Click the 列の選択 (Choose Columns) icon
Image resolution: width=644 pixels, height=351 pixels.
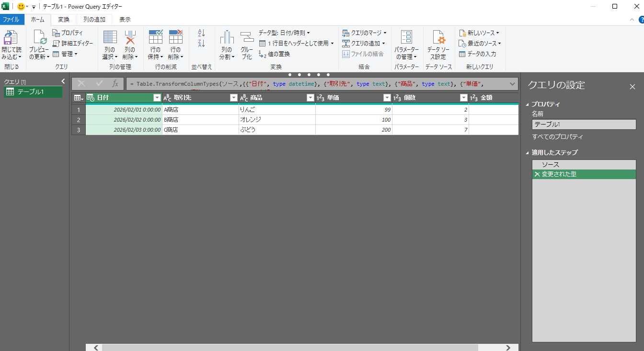110,37
